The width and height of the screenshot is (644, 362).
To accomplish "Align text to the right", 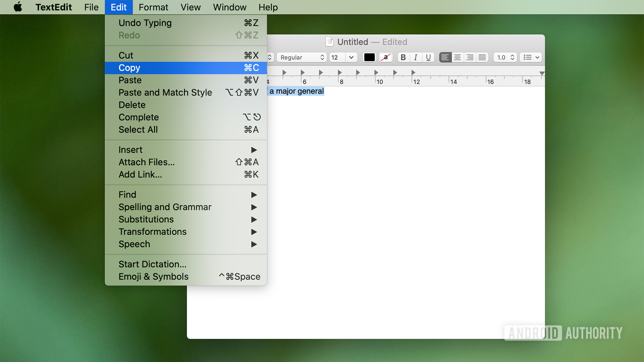I will 470,57.
